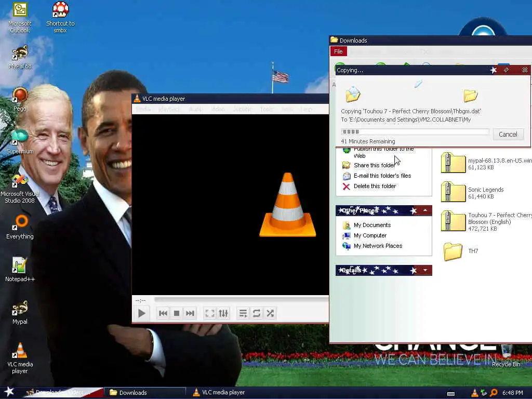Click the VLC media player title bar
The width and height of the screenshot is (532, 399).
tap(230, 99)
